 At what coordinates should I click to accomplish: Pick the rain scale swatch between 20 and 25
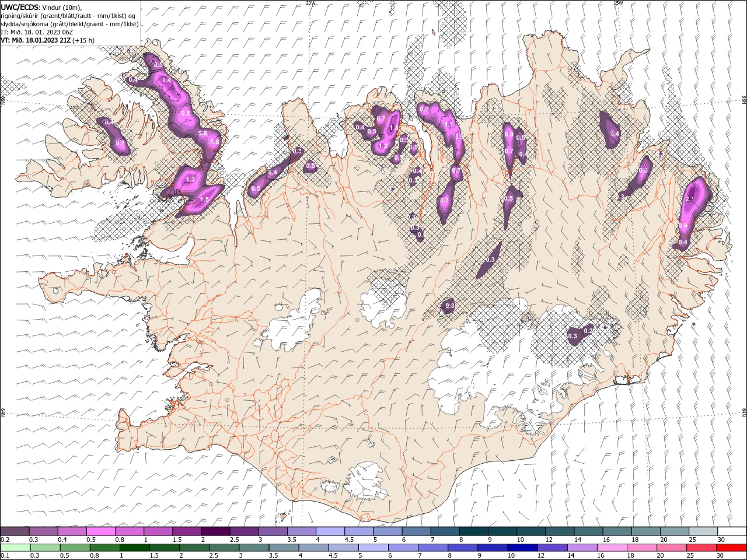(672, 548)
